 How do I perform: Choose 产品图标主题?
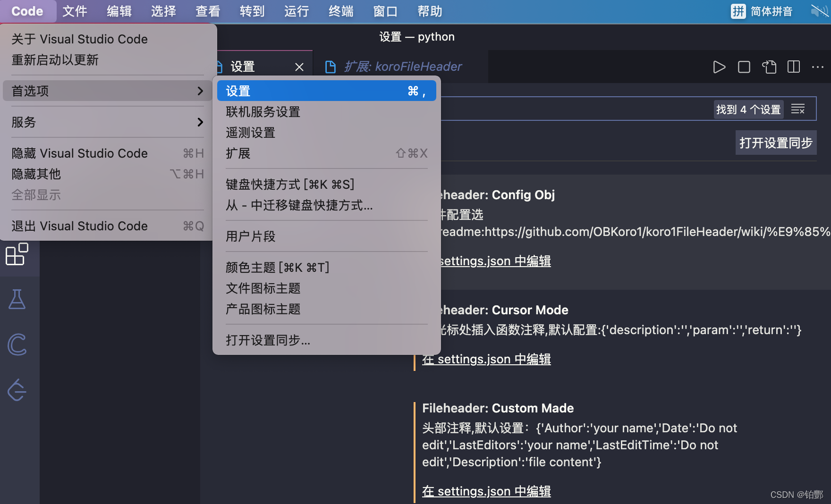click(327, 309)
